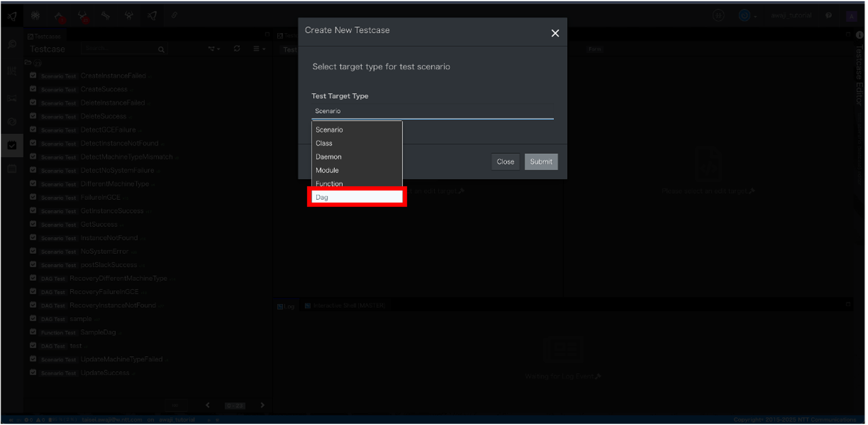Click the refresh icon in Testcase panel
Screen dimensions: 868x425
click(x=237, y=48)
